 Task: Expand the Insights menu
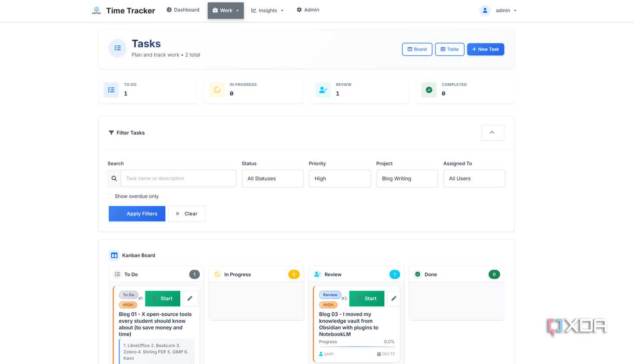[267, 10]
